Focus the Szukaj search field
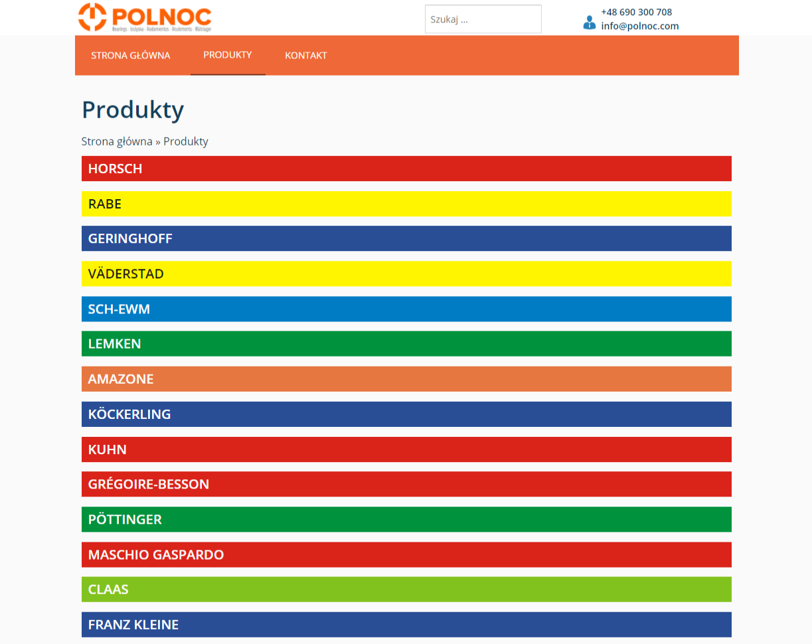 pyautogui.click(x=483, y=19)
